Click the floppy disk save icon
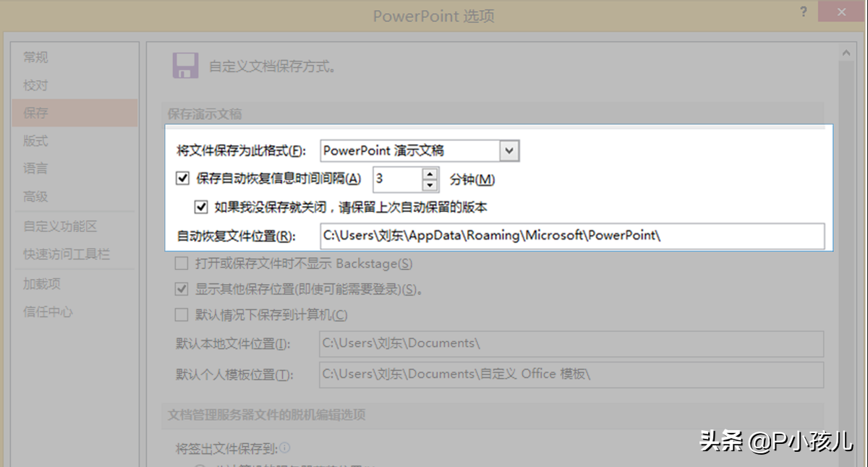Viewport: 868px width, 467px height. pos(185,65)
